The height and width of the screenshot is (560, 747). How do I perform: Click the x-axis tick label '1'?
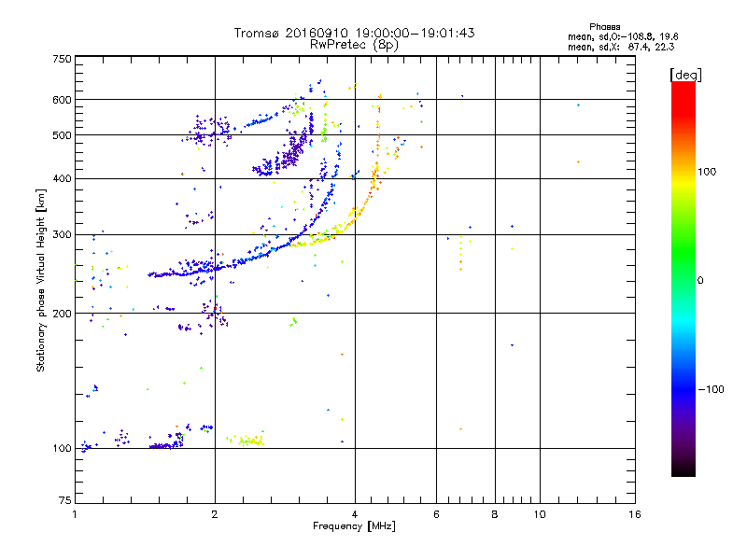coord(75,514)
